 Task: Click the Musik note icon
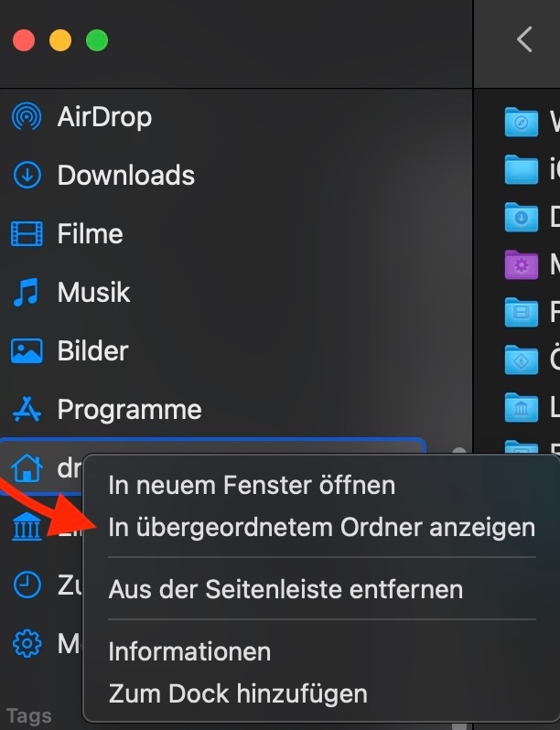tap(26, 292)
